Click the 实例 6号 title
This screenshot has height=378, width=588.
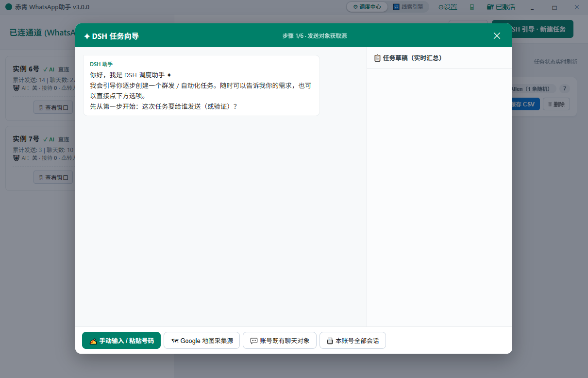[26, 69]
